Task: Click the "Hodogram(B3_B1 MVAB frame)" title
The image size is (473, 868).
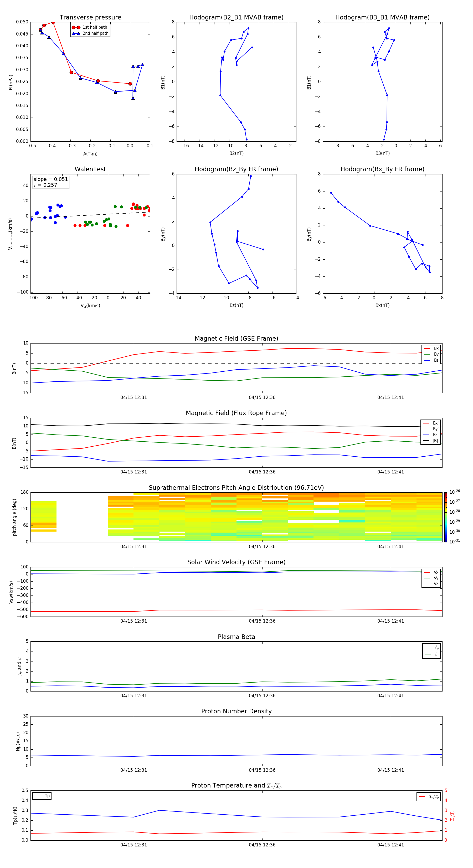Action: pos(382,18)
